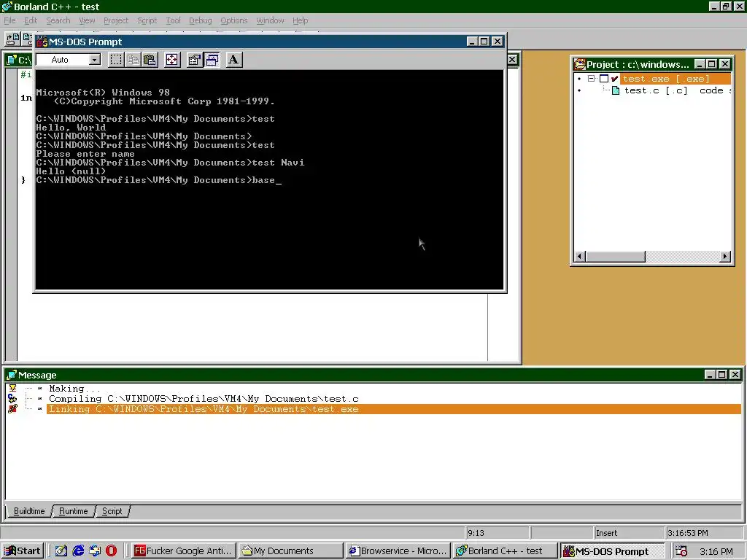Image resolution: width=747 pixels, height=560 pixels.
Task: Click the 3:16 PM tray clock
Action: (x=716, y=551)
